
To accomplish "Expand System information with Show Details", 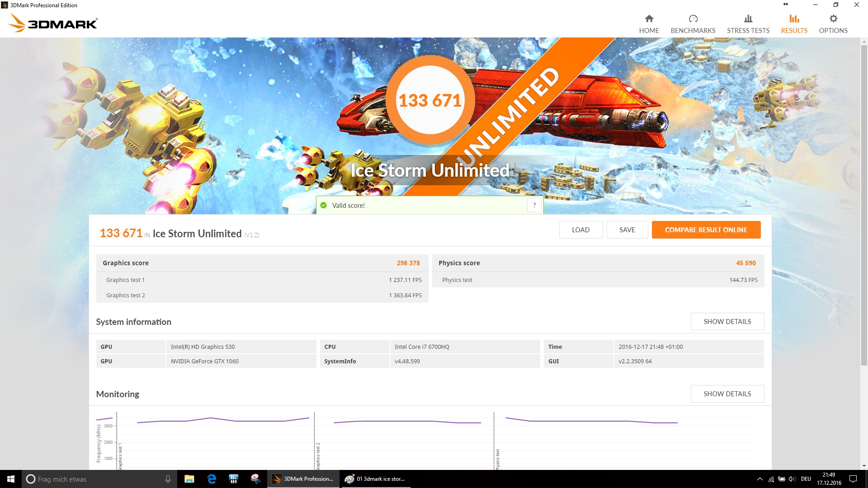I will coord(727,321).
